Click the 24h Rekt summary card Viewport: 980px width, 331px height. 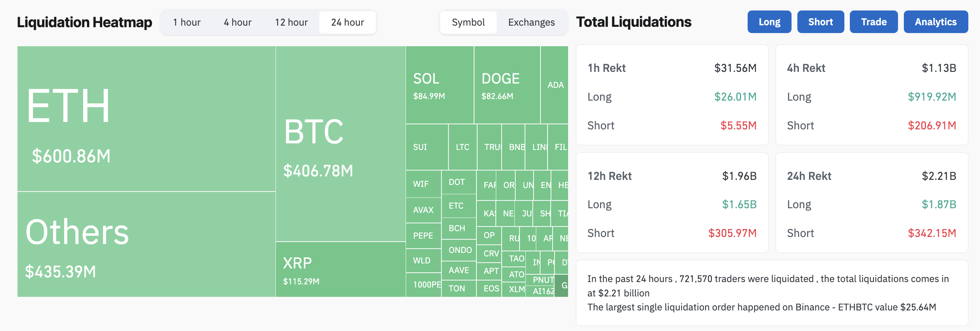[x=871, y=203]
